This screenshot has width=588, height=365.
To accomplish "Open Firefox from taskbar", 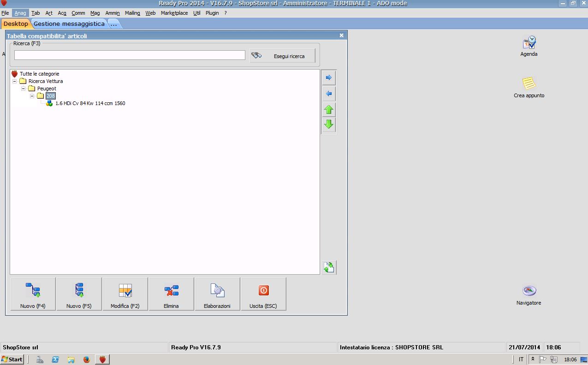I will [86, 359].
